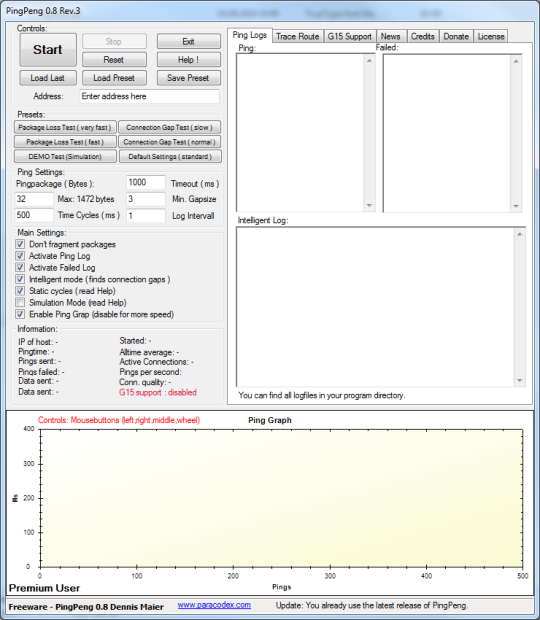540x620 pixels.
Task: Click the Ping Graph title
Action: (x=270, y=420)
